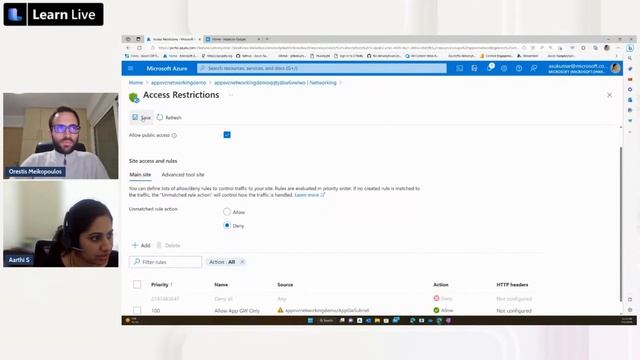640x360 pixels.
Task: Open Azure portal settings gear
Action: point(504,68)
